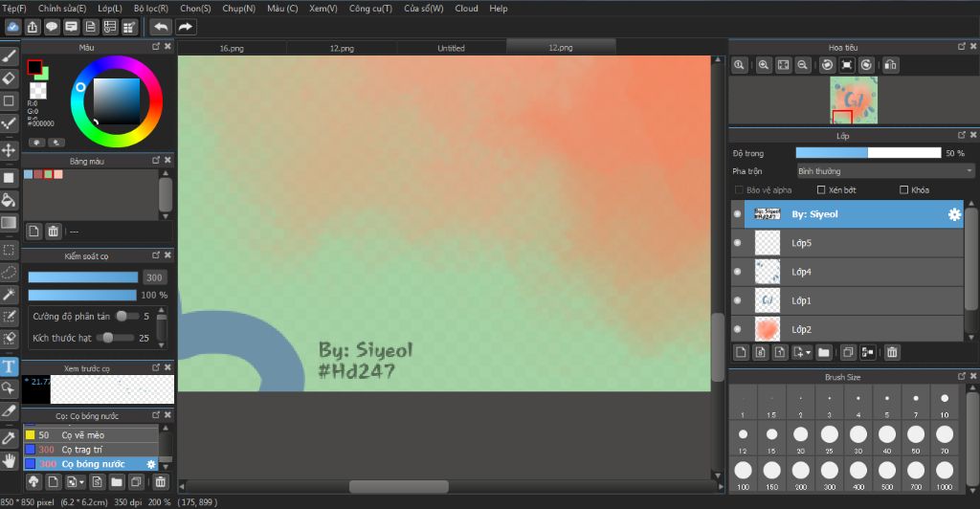Screen dimensions: 980x509
Task: Enable the Khóa lock checkbox
Action: [x=903, y=189]
